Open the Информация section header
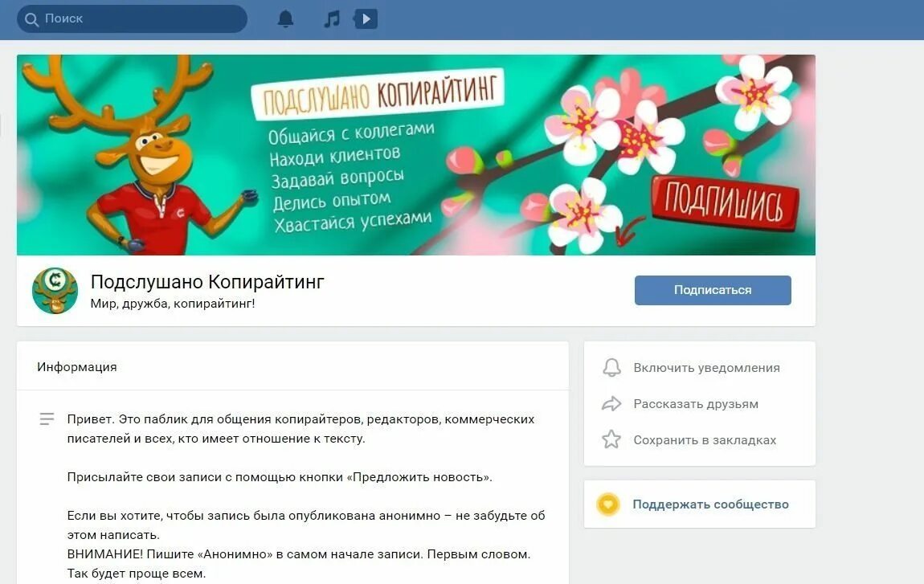The width and height of the screenshot is (924, 584). point(77,367)
